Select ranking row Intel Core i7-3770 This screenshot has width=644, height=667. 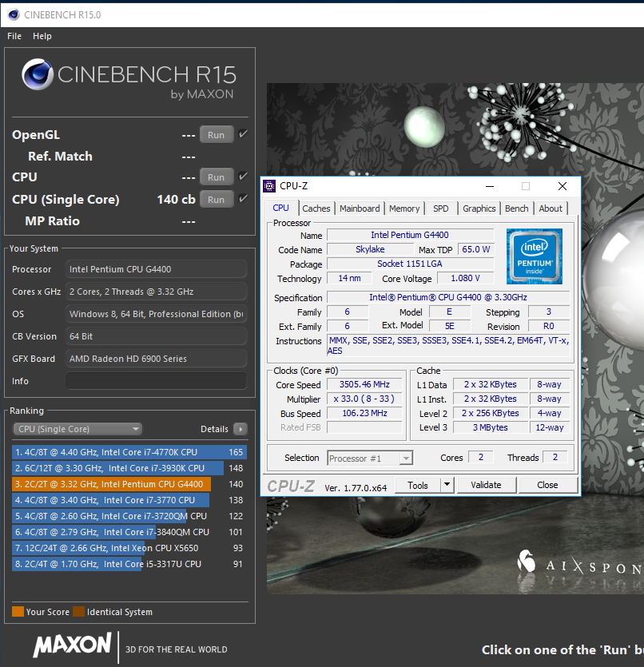point(129,500)
